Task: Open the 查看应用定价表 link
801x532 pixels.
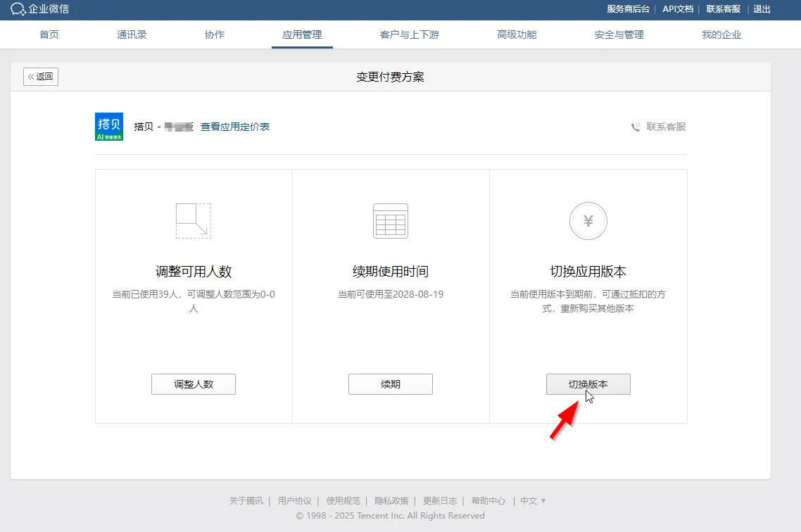Action: (x=235, y=127)
